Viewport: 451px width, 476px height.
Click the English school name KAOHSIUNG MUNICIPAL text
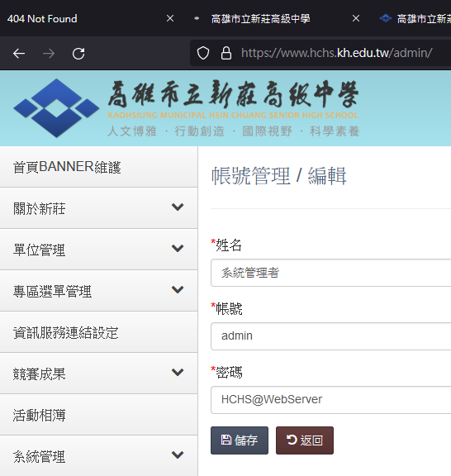click(x=233, y=116)
